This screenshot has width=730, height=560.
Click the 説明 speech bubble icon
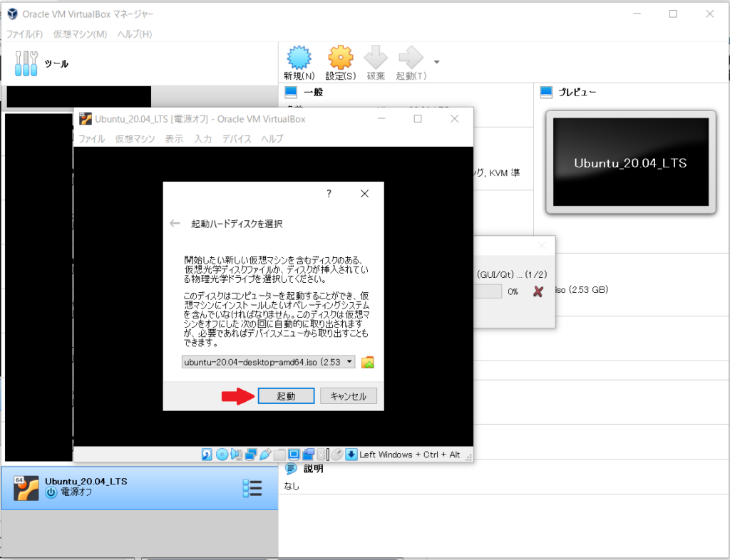tap(291, 468)
